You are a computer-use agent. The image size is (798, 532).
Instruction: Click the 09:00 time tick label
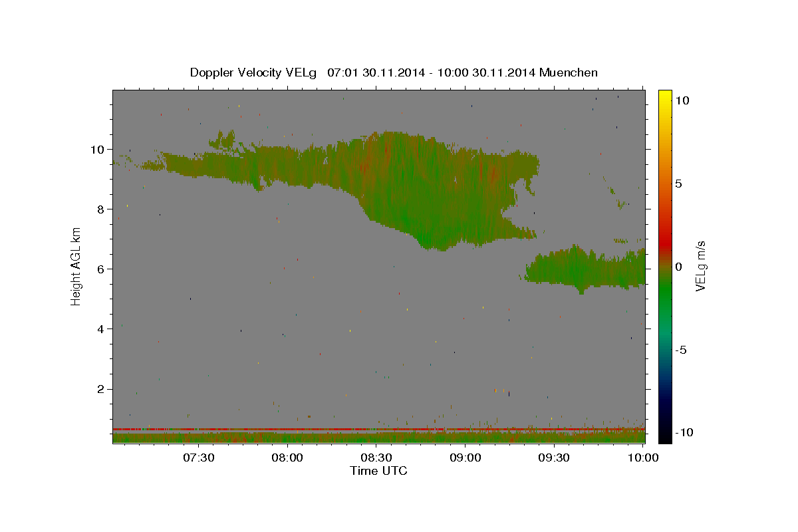pos(465,458)
